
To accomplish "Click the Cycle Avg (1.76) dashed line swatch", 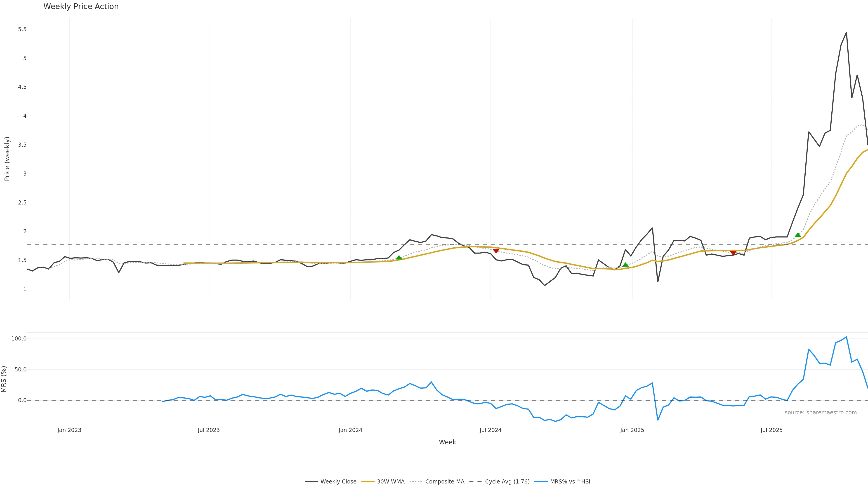I will (475, 482).
